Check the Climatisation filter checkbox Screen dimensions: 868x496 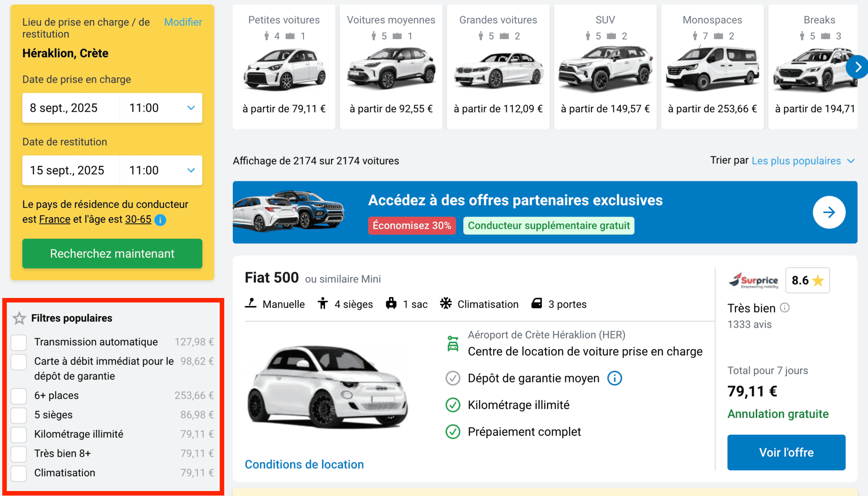(x=19, y=473)
